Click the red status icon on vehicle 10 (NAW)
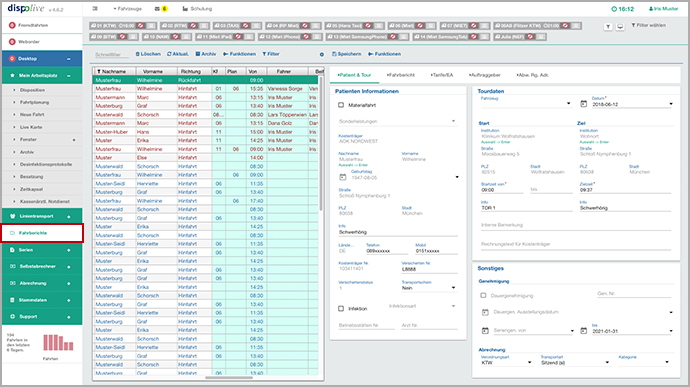690x387 pixels. click(x=176, y=37)
